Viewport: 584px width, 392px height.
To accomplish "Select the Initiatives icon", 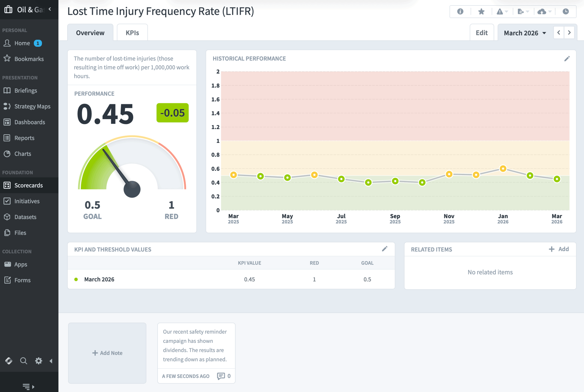I will 8,201.
